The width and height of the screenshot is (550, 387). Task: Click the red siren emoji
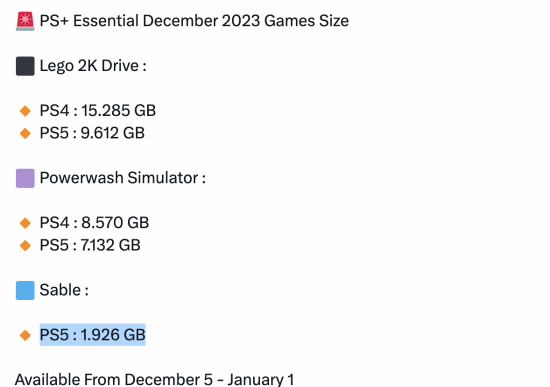25,21
